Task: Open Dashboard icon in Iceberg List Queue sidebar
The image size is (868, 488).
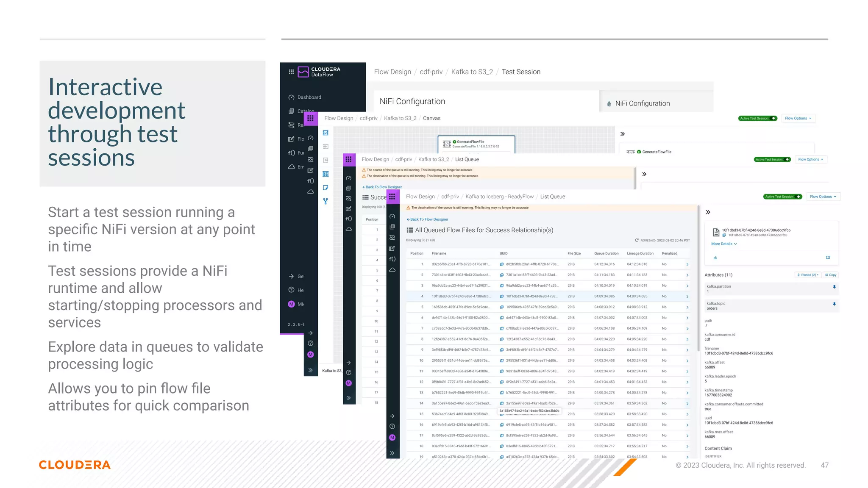Action: (x=392, y=216)
